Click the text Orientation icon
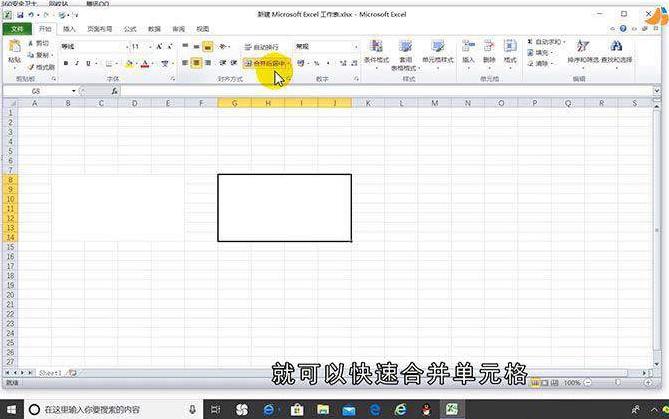 pos(223,46)
